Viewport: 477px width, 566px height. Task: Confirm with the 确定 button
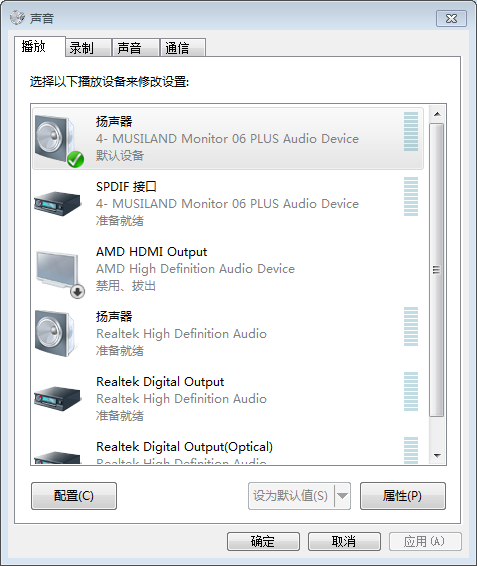tap(263, 541)
